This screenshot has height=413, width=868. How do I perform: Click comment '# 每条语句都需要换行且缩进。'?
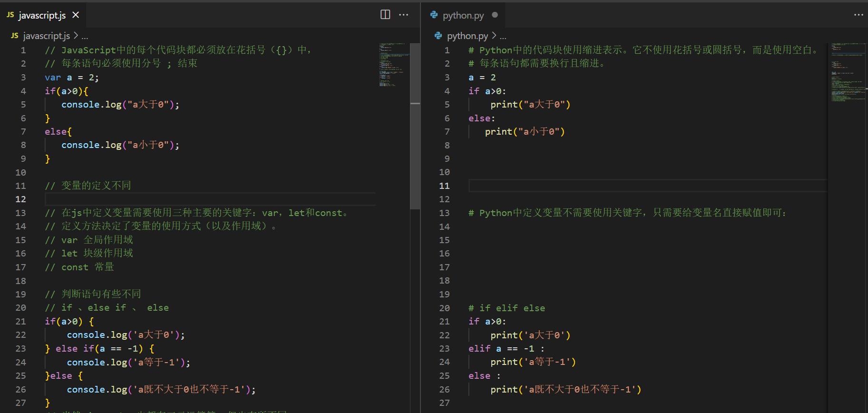537,63
